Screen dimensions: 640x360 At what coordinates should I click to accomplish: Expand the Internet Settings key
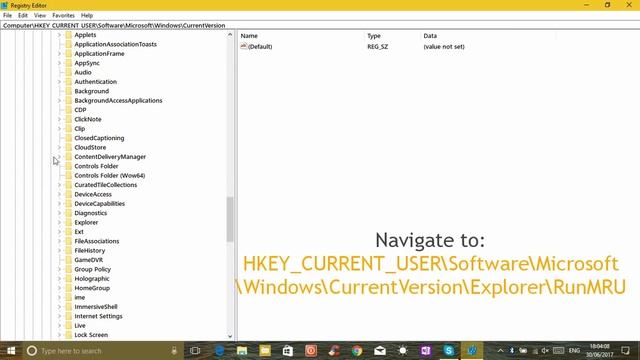point(59,316)
